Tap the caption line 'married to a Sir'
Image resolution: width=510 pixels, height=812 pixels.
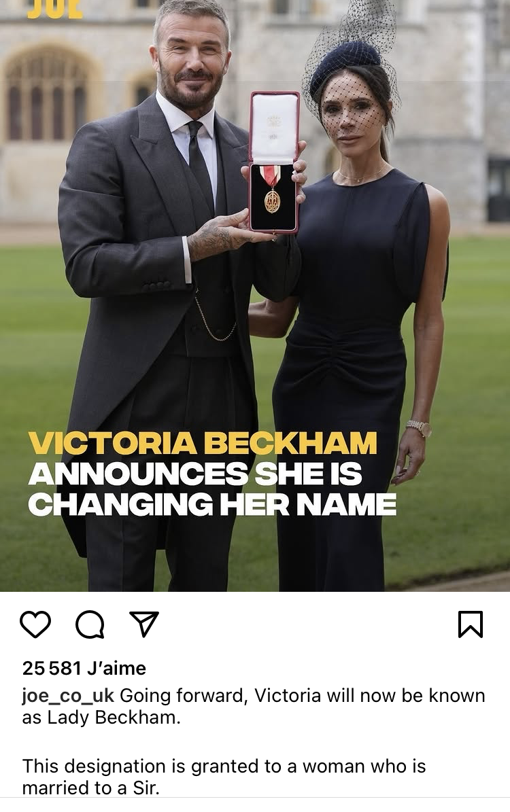point(90,788)
